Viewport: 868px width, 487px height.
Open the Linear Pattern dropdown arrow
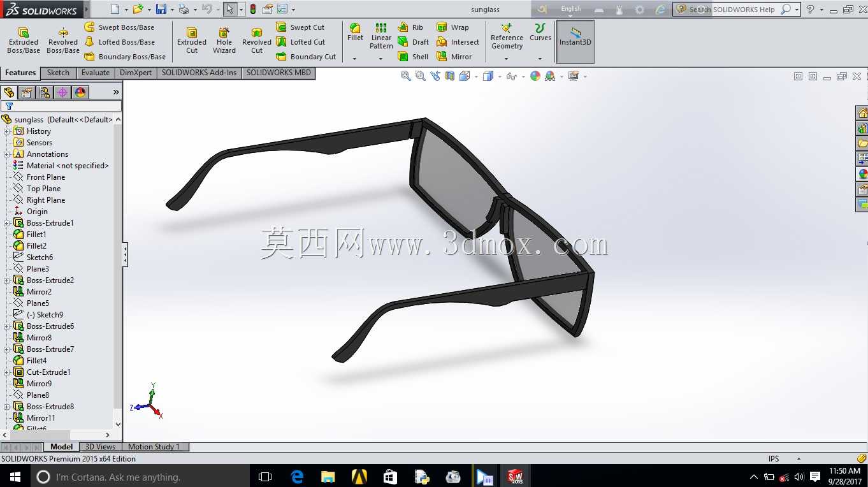pos(381,59)
